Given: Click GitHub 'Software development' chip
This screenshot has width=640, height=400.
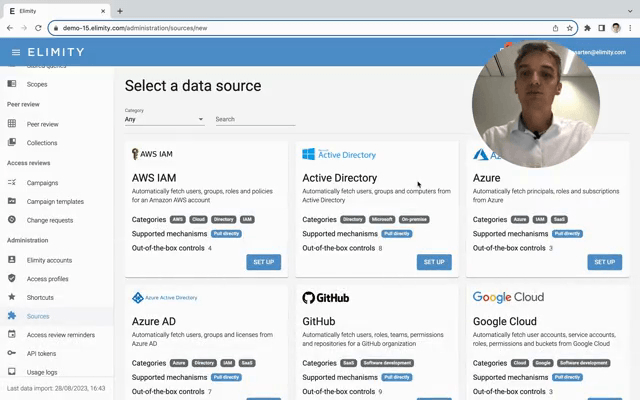Looking at the screenshot, I should [387, 363].
